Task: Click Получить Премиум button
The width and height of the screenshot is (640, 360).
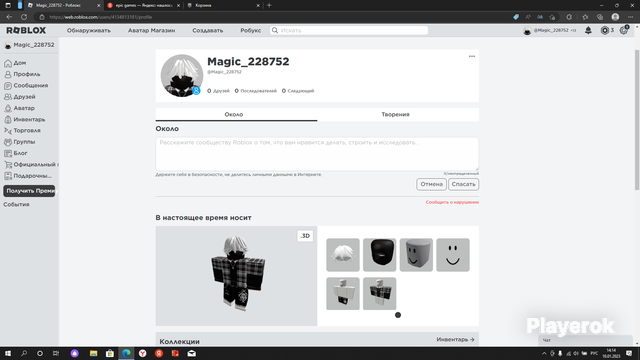Action: 29,191
